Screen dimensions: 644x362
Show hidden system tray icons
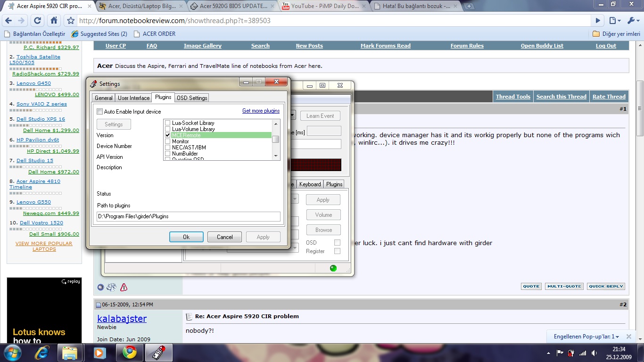tap(547, 353)
